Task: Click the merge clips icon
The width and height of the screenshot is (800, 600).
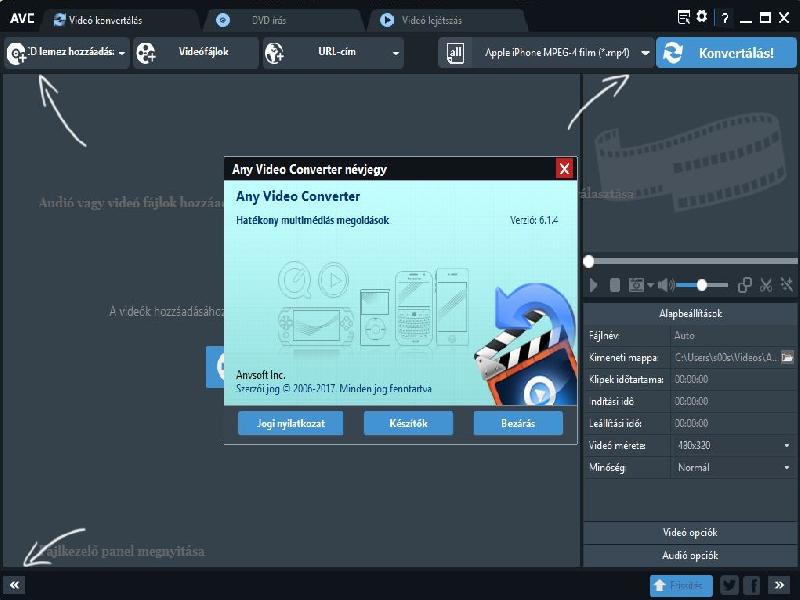Action: (x=744, y=285)
